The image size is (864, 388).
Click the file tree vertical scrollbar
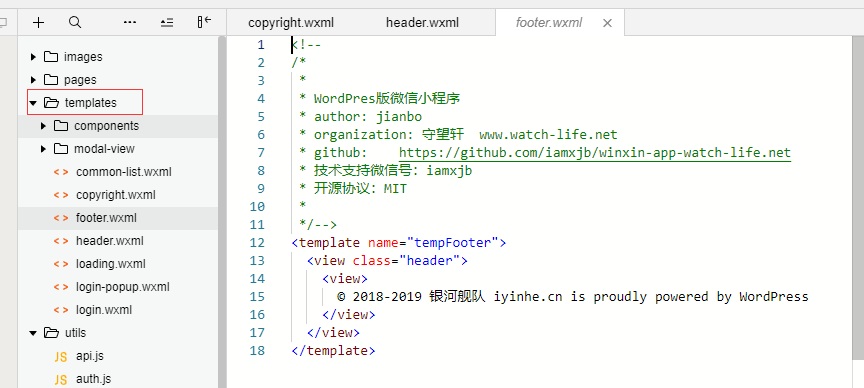[222, 212]
